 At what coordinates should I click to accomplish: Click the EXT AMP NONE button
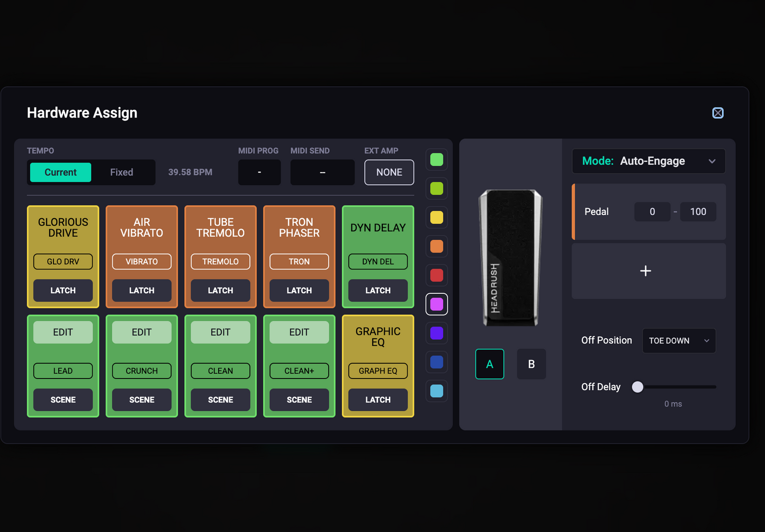[389, 173]
